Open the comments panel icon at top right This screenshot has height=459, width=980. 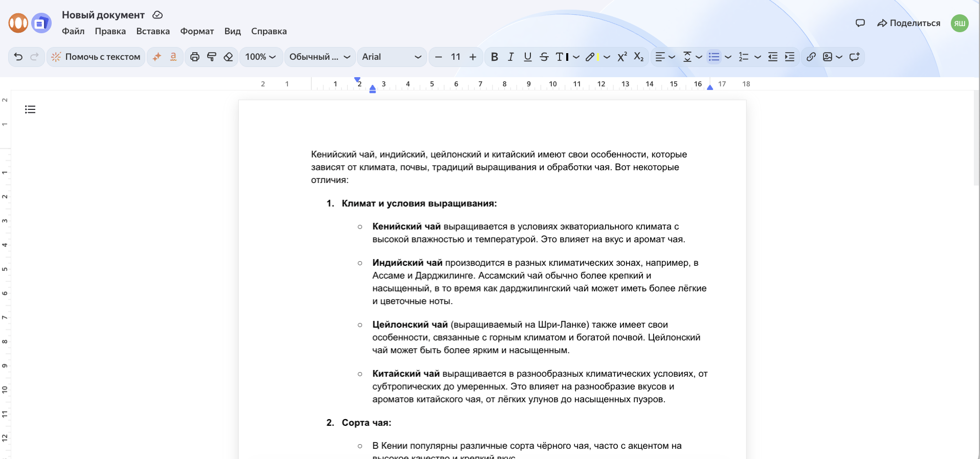860,23
